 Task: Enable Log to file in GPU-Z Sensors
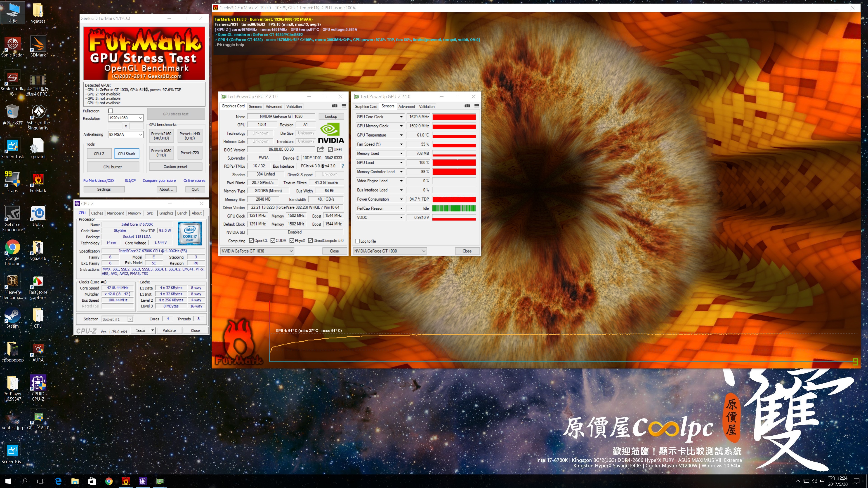[358, 241]
